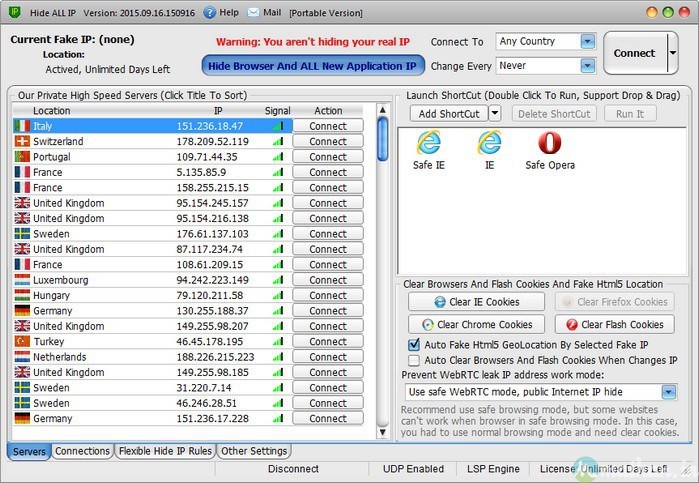Connect to Hungary server 79.120.211.58
Viewport: 699px width, 483px height.
pyautogui.click(x=328, y=295)
